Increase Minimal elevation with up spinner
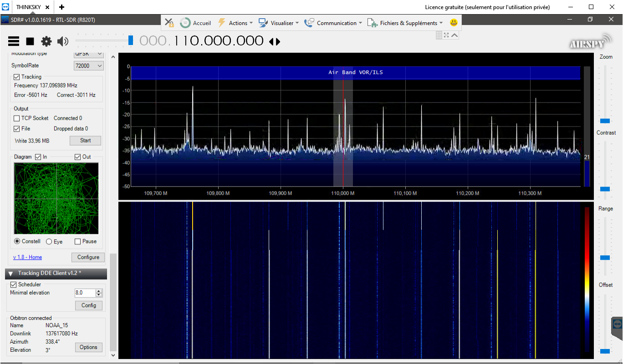Screen dimensions: 623x364 pyautogui.click(x=99, y=291)
